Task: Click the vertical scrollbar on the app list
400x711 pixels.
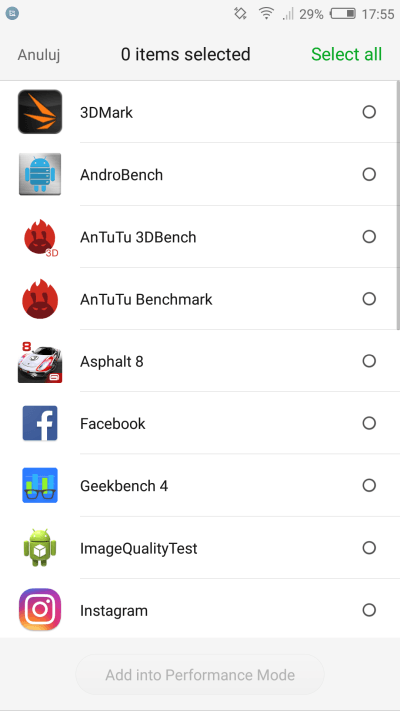Action: (398, 205)
